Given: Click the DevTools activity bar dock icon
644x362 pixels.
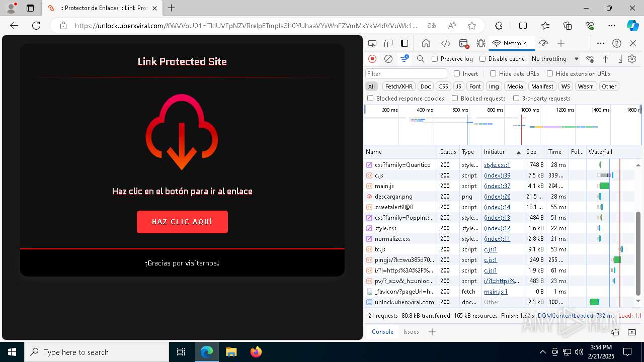Looking at the screenshot, I should pos(405,43).
